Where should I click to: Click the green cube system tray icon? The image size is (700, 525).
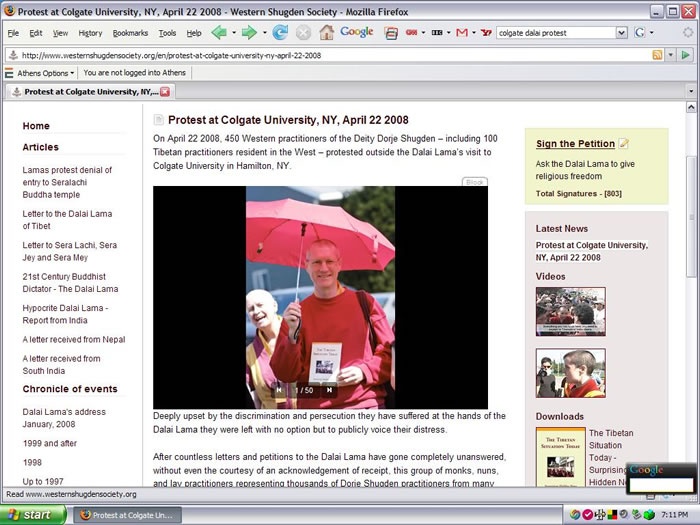[x=648, y=515]
